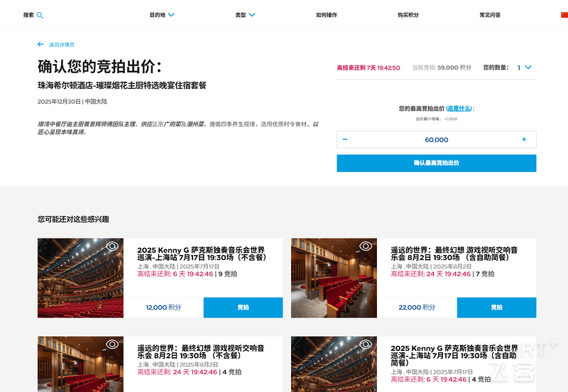Click 12,000 积分 price text
The image size is (568, 392).
[163, 307]
